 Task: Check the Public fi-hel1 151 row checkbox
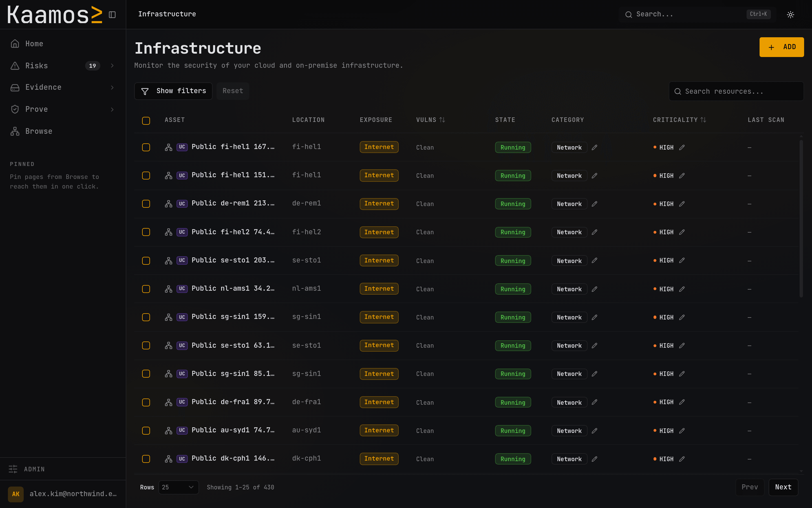tap(146, 176)
